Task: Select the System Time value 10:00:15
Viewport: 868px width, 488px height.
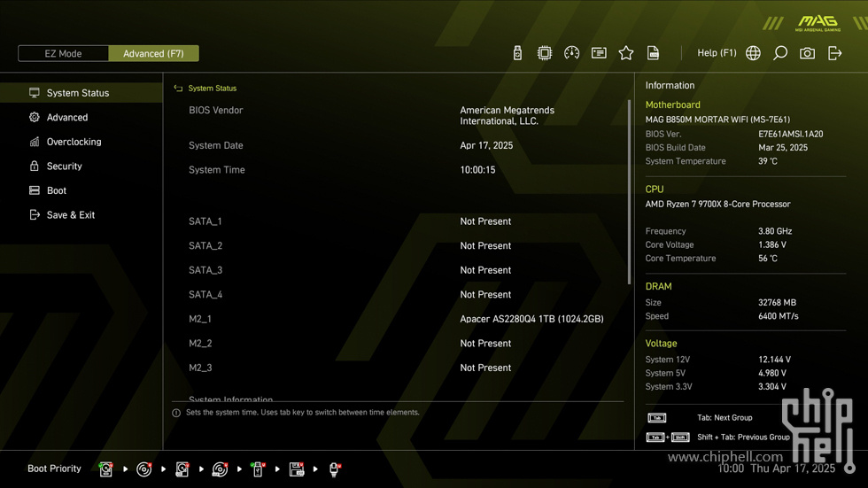Action: [477, 170]
